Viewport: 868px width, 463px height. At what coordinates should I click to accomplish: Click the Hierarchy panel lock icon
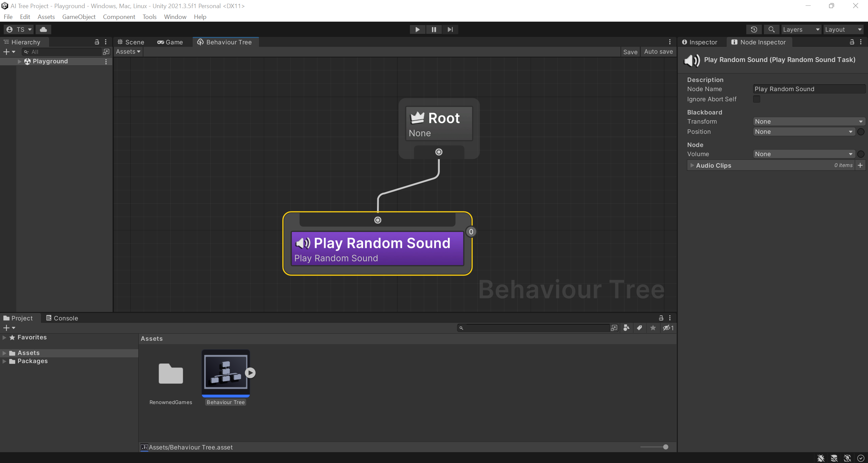point(97,42)
